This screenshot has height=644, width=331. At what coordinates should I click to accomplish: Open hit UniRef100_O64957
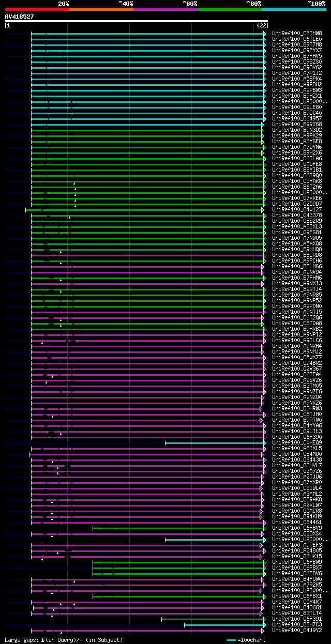[297, 118]
